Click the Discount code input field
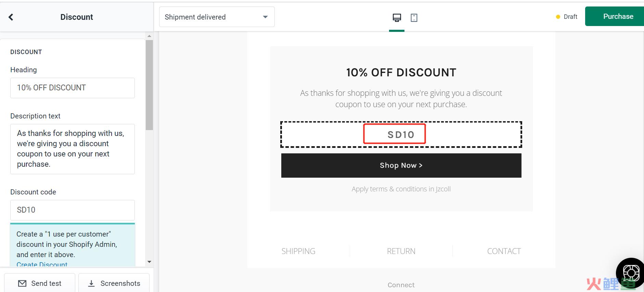The image size is (644, 292). point(73,210)
